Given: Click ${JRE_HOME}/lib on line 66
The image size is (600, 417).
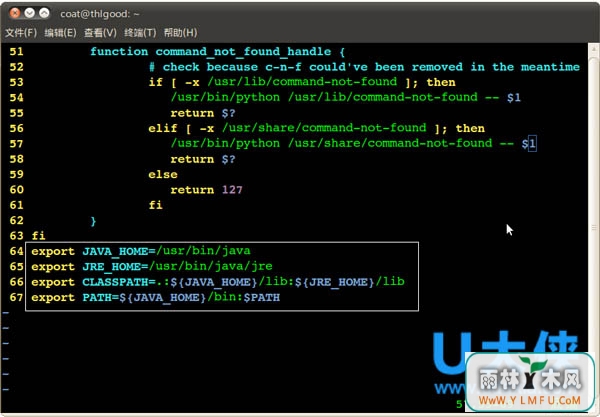Looking at the screenshot, I should tap(349, 282).
